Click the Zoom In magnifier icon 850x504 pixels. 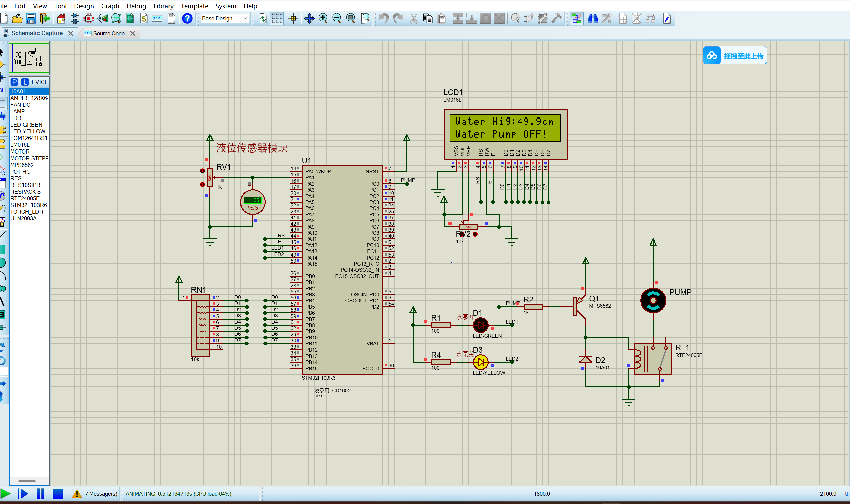(323, 18)
